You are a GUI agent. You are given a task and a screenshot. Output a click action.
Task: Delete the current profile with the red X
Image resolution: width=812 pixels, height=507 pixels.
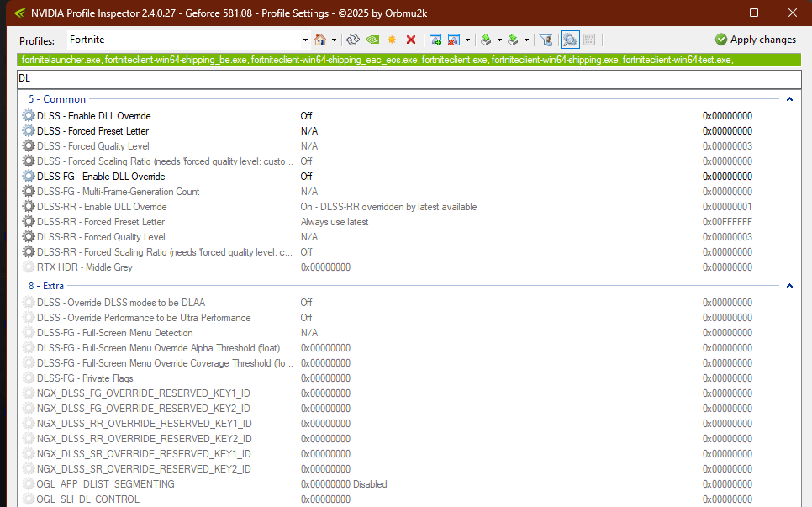pos(411,40)
